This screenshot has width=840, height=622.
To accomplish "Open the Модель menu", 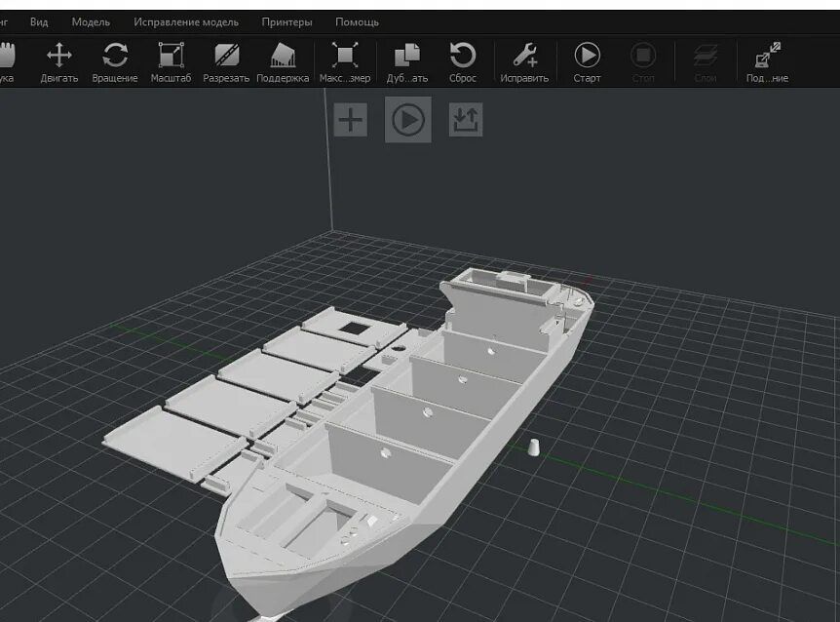I will [x=91, y=22].
